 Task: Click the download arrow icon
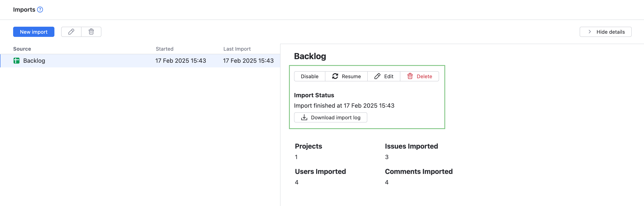pyautogui.click(x=304, y=117)
